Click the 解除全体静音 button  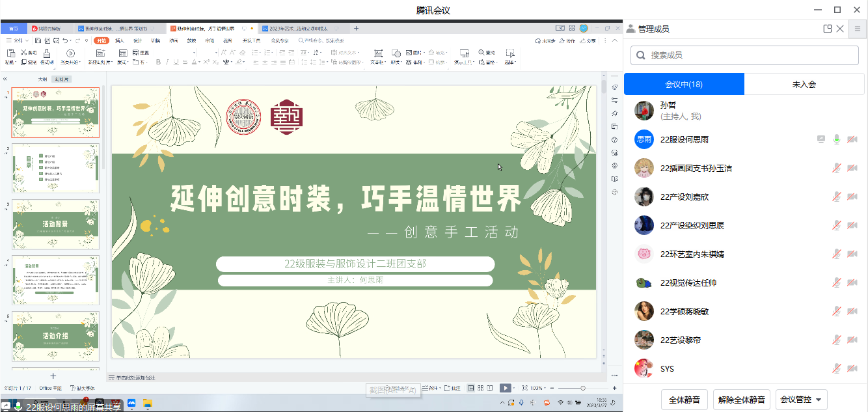(x=742, y=400)
